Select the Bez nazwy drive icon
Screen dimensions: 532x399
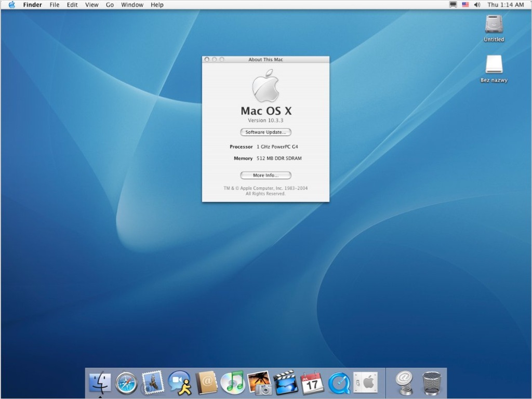coord(494,64)
